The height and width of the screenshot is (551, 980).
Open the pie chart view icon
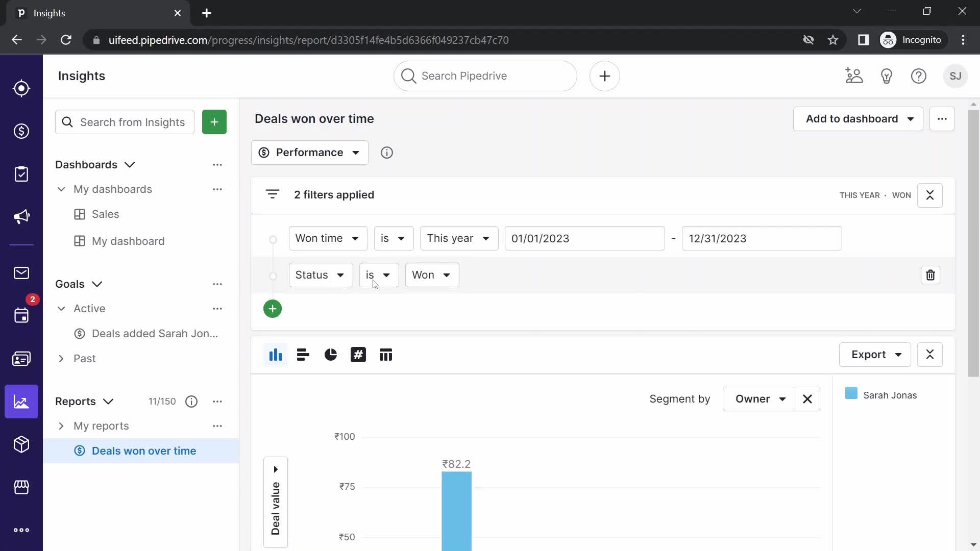coord(330,355)
